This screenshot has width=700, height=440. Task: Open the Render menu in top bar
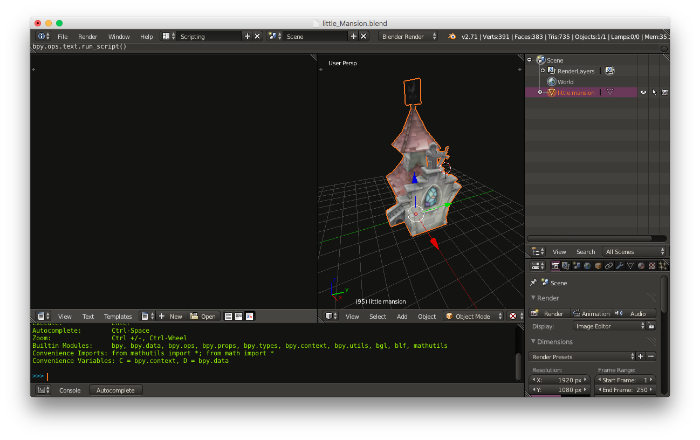pos(88,37)
